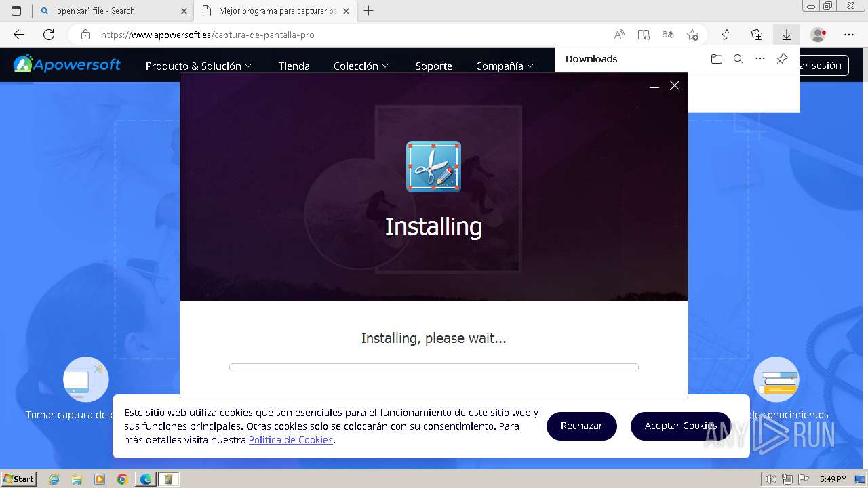
Task: Accept cookies with Aceptar Cookies
Action: pyautogui.click(x=681, y=426)
